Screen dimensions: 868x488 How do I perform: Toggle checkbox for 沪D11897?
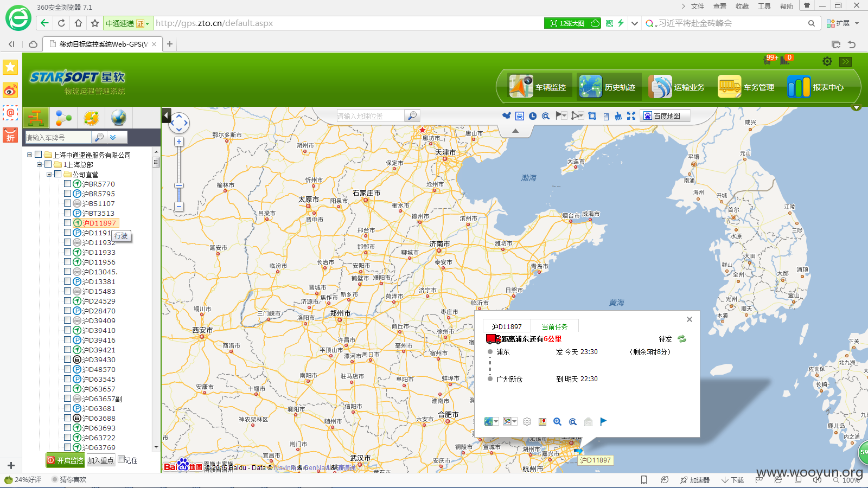pos(68,223)
